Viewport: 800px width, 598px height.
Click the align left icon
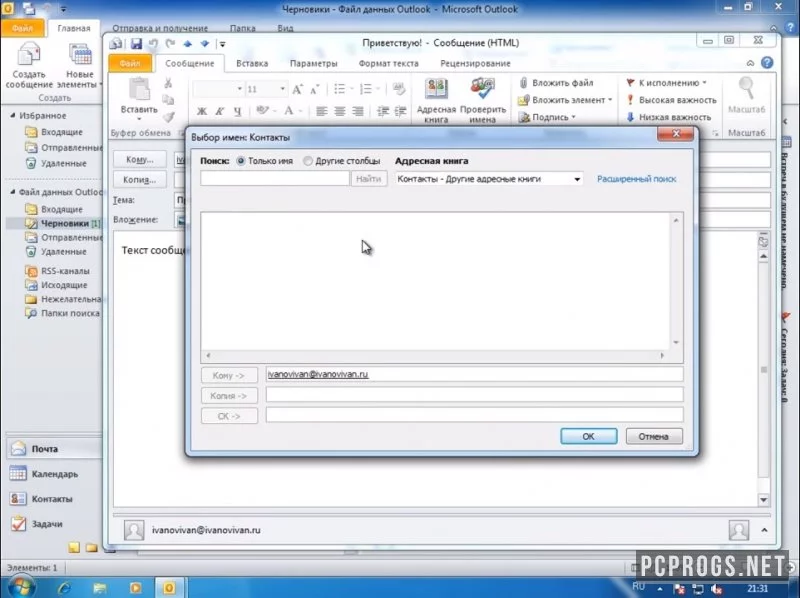(x=321, y=111)
